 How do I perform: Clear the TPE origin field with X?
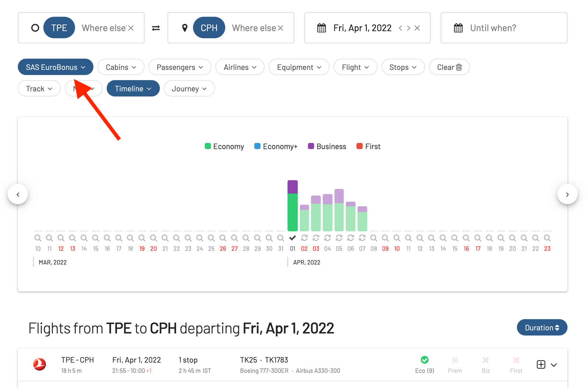[131, 28]
